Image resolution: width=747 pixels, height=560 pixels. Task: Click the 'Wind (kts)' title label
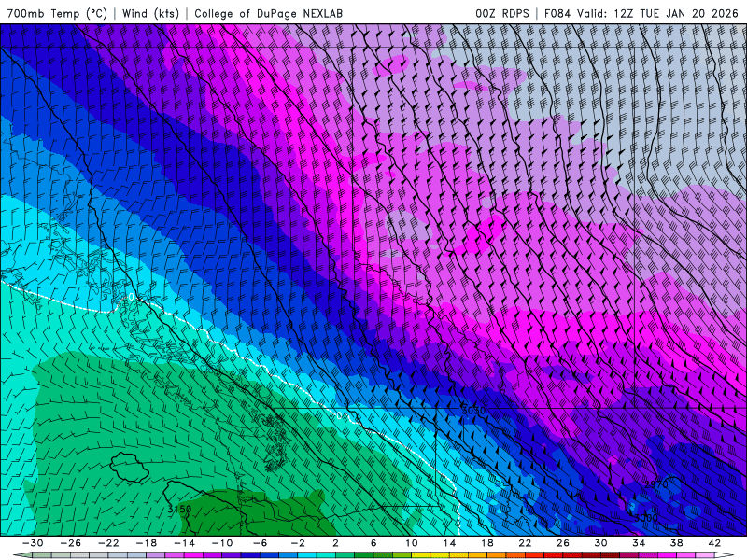(x=150, y=13)
